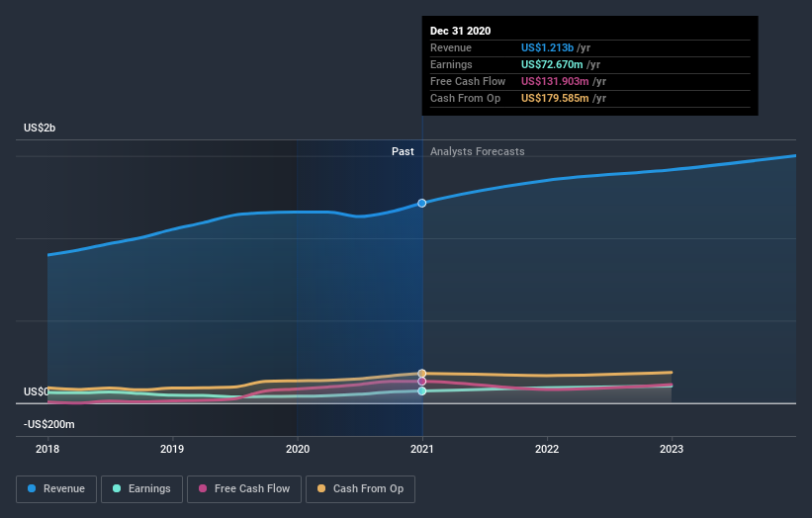
Task: Toggle the Cash From Op legend button
Action: [x=360, y=489]
